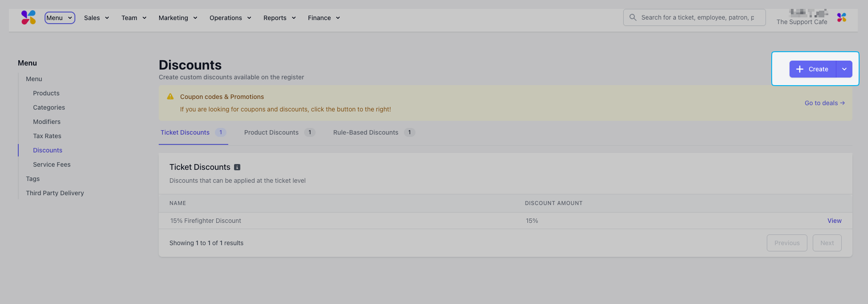The image size is (868, 304).
Task: Click the info icon beside Ticket Discounts heading
Action: 237,167
